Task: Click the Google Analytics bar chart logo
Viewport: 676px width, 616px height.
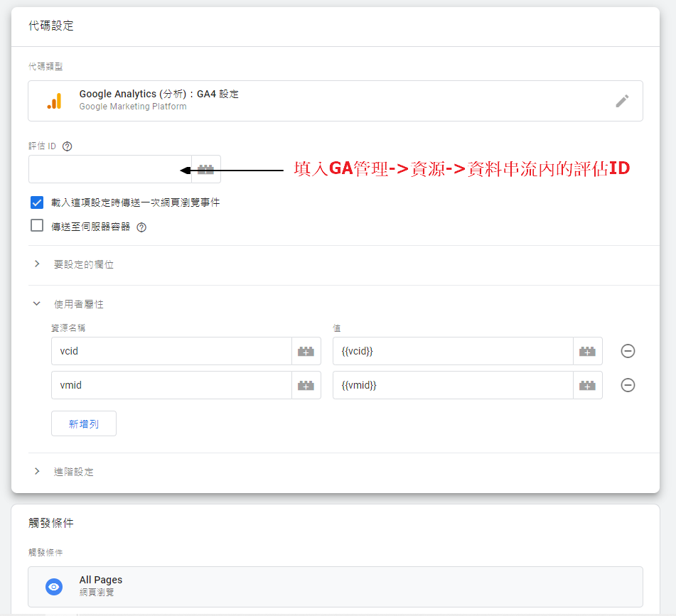Action: [x=54, y=101]
